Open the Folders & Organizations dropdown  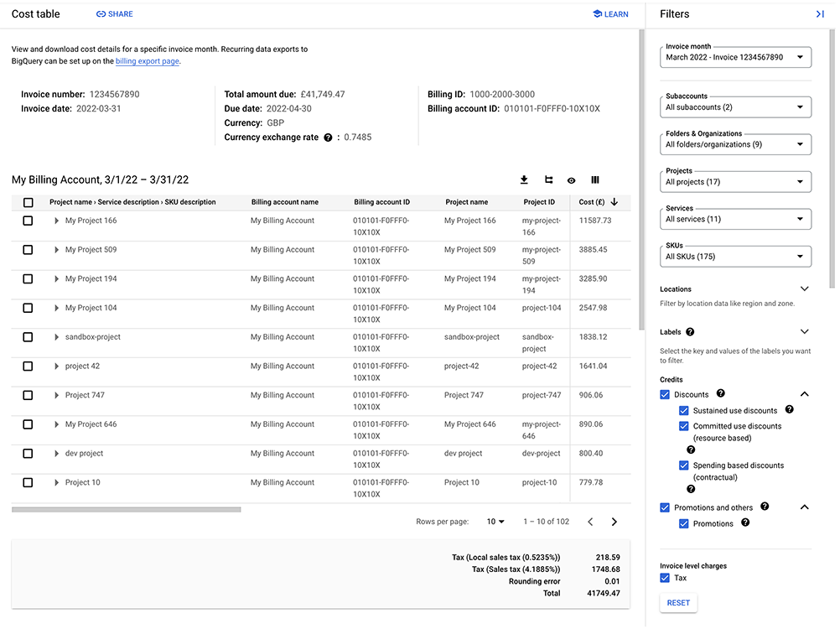(x=735, y=144)
